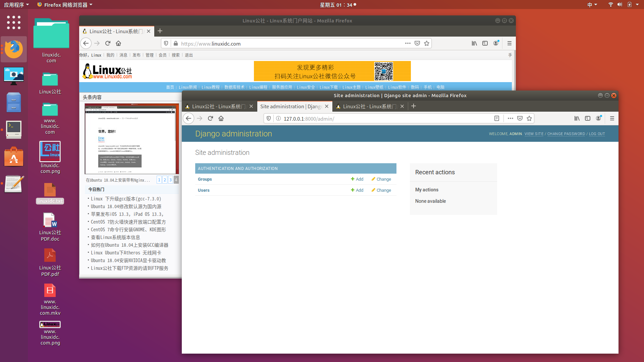The width and height of the screenshot is (644, 362).
Task: Open www.linuxidc.com.mkv video file on desktop
Action: click(x=50, y=299)
